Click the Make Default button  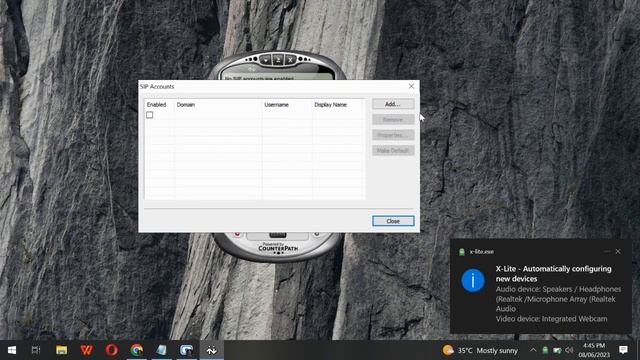click(x=393, y=151)
